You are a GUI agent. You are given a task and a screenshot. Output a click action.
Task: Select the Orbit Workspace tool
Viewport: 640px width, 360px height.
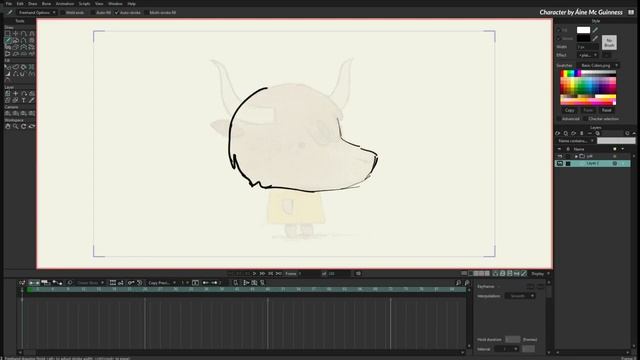tap(31, 127)
